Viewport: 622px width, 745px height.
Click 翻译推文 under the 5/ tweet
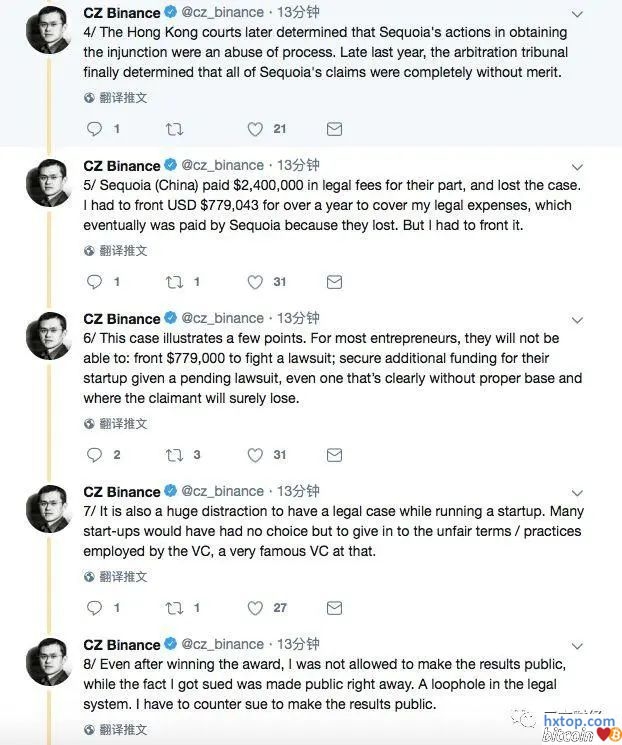pos(122,251)
